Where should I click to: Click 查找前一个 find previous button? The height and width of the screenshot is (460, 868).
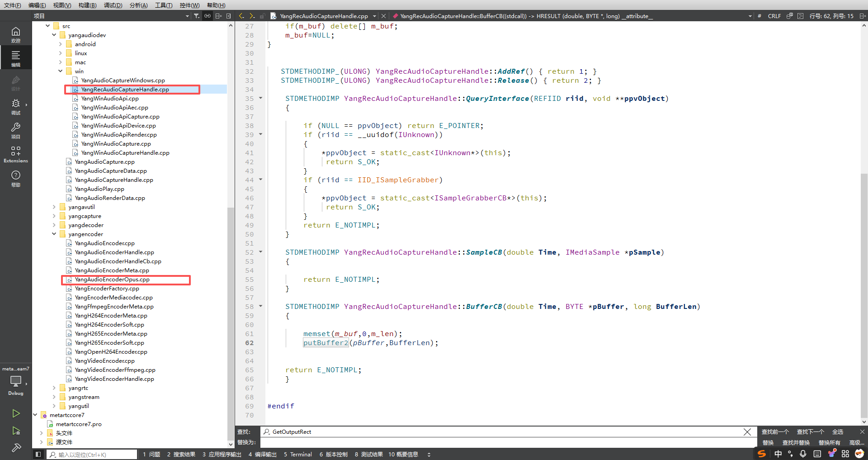tap(775, 432)
